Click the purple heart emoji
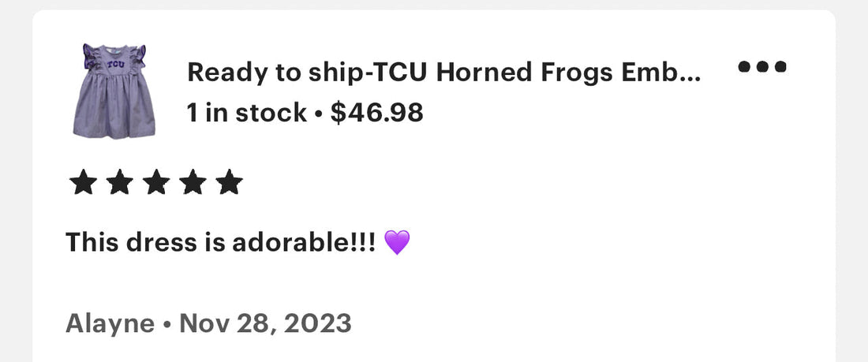The width and height of the screenshot is (868, 362). [x=397, y=242]
